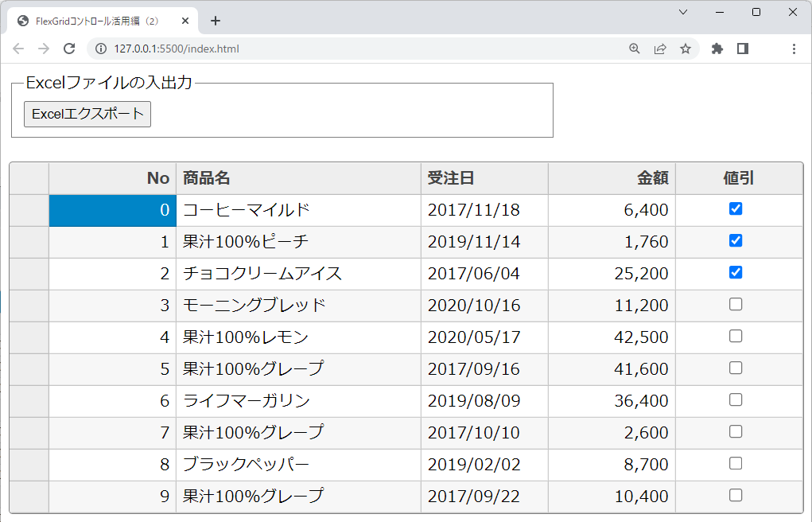Image resolution: width=812 pixels, height=522 pixels.
Task: Sort by the 受注日 column header
Action: [484, 178]
